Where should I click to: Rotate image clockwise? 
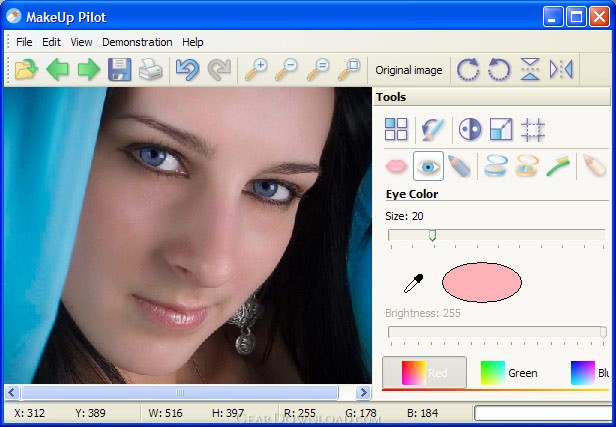coord(468,70)
